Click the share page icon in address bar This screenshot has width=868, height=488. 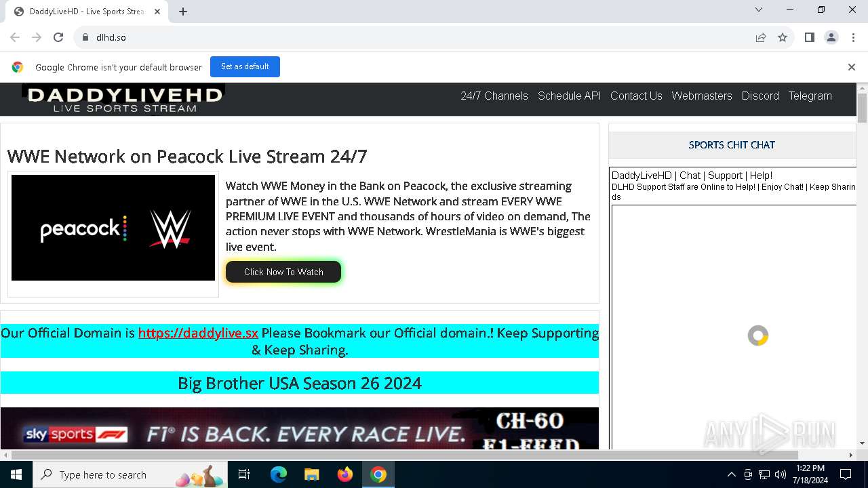(761, 37)
